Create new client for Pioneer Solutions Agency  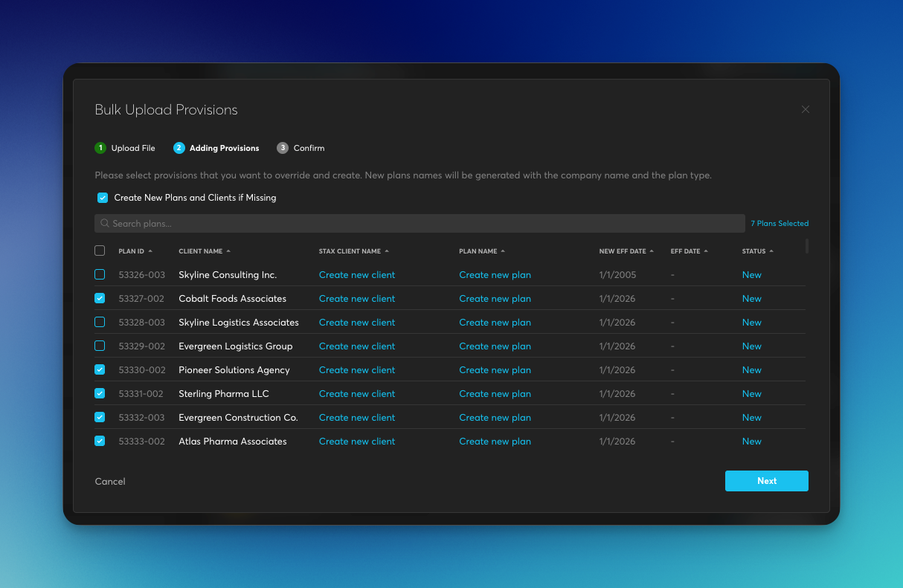click(x=357, y=370)
